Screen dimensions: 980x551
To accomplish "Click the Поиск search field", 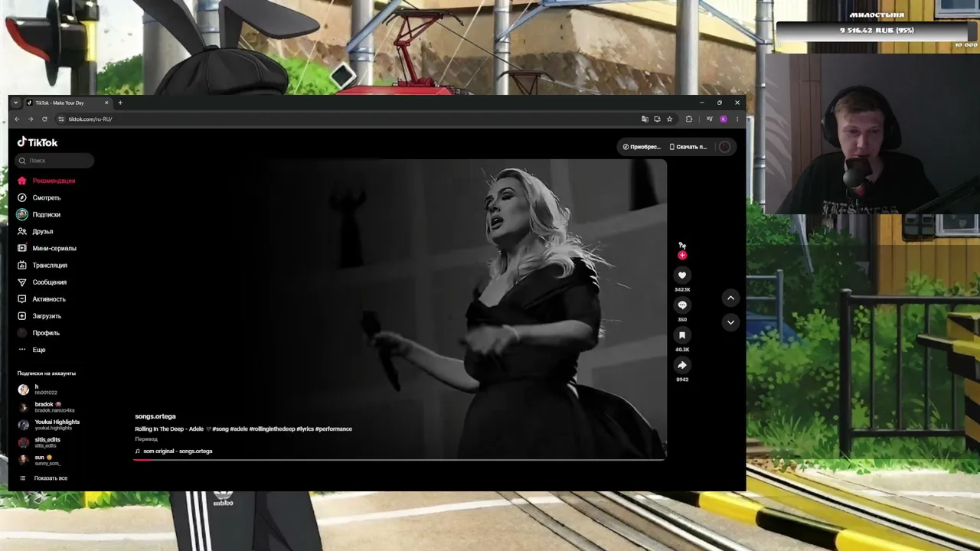I will tap(54, 161).
